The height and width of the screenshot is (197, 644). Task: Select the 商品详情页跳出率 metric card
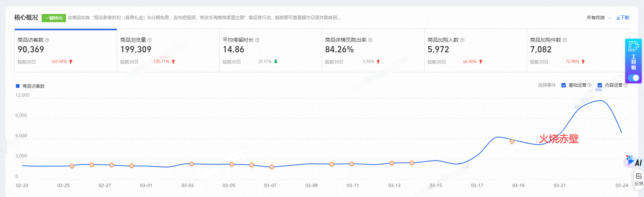373,51
